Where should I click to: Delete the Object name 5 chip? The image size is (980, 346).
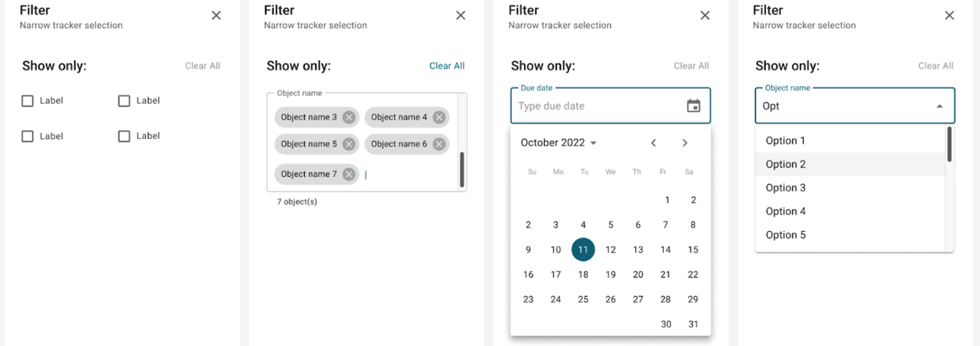point(349,144)
